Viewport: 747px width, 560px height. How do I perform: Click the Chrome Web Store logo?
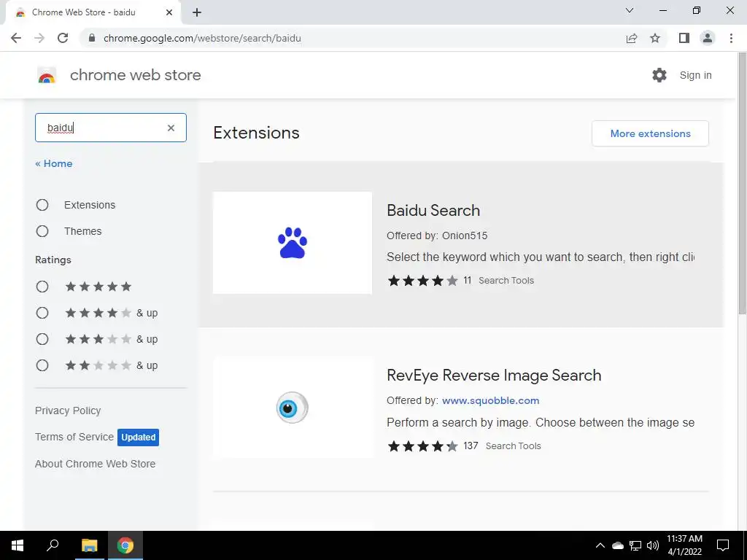coord(47,75)
